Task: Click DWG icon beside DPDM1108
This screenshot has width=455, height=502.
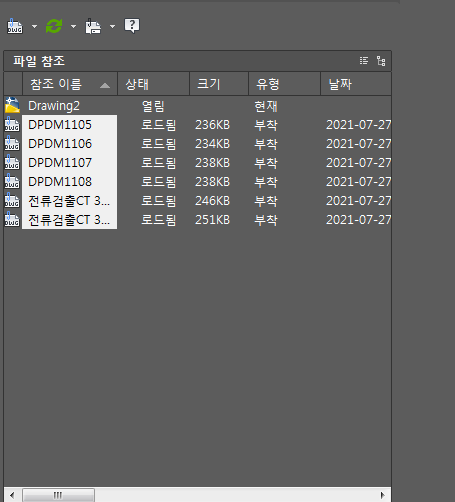Action: pyautogui.click(x=12, y=181)
